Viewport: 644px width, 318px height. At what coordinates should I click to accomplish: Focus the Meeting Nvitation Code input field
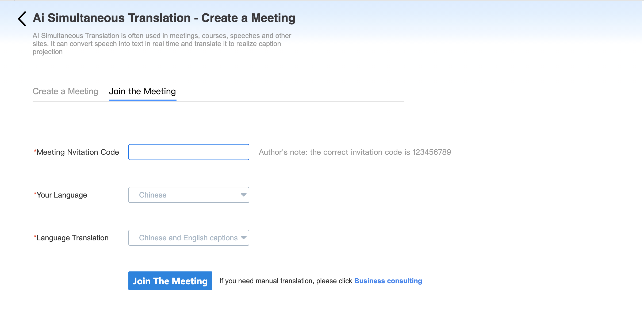pos(189,152)
